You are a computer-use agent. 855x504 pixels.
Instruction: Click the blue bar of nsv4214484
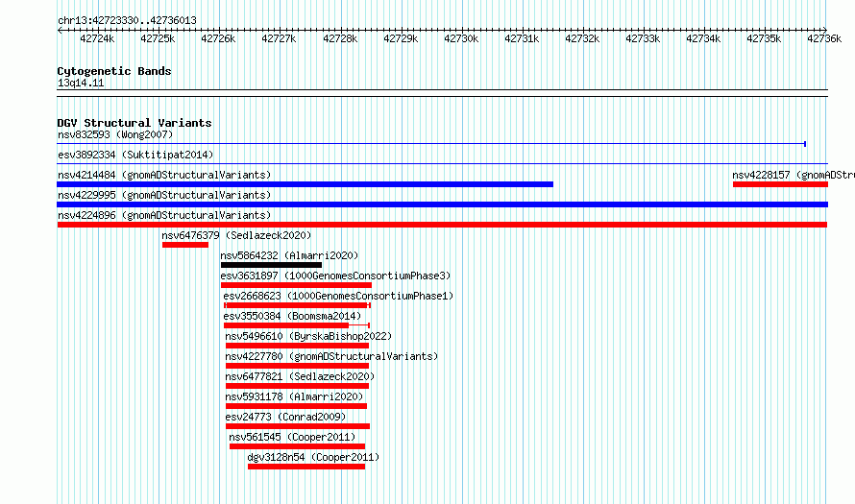click(305, 184)
